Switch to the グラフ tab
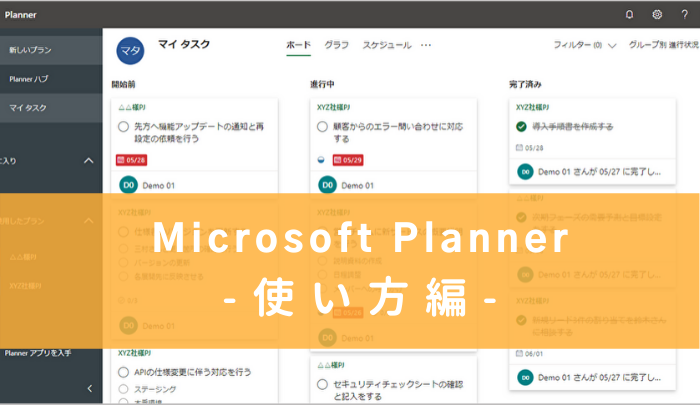 coord(336,45)
